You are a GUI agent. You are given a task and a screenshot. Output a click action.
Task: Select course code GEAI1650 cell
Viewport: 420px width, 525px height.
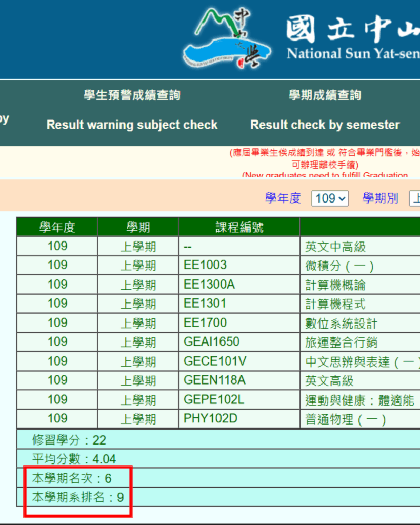point(211,342)
